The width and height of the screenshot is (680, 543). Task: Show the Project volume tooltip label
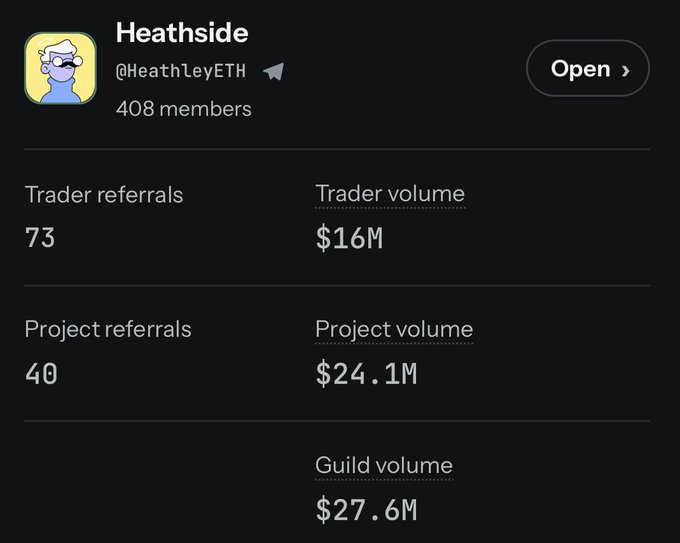pyautogui.click(x=394, y=329)
